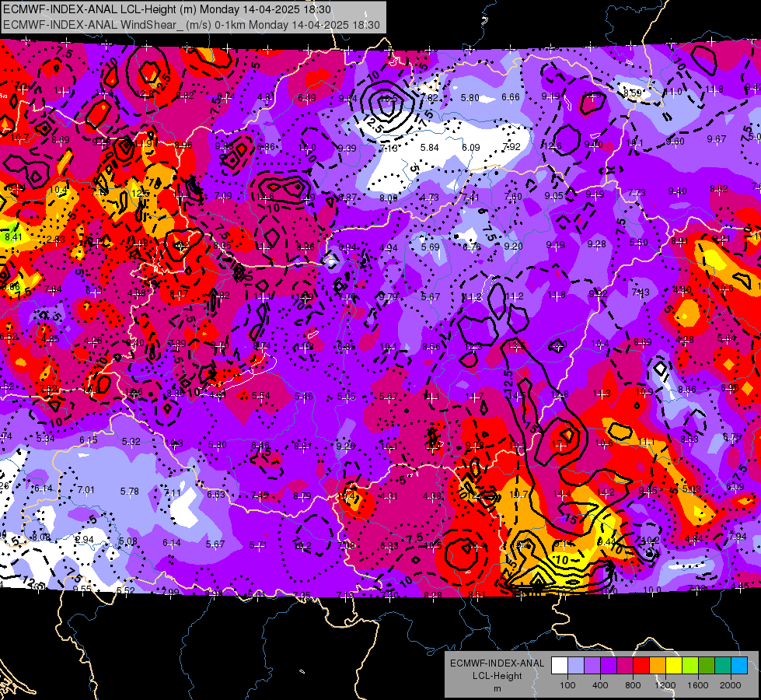Viewport: 761px width, 700px height.
Task: Click the legend unit label m
Action: pos(497,688)
